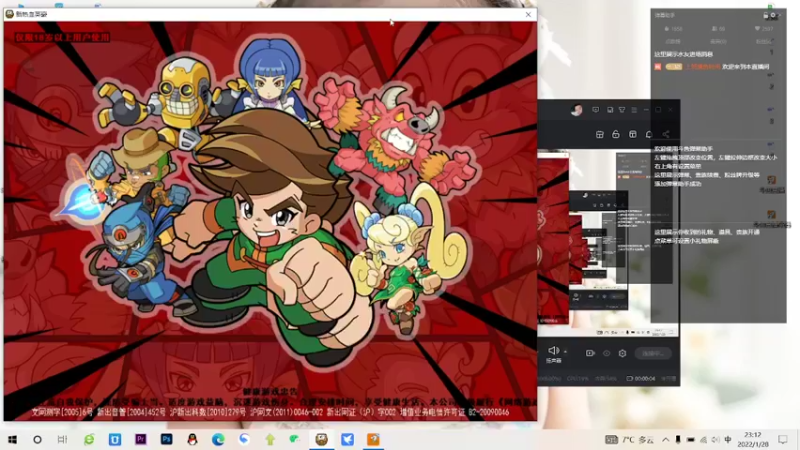Open the clock showing 23:12
800x450 pixels.
click(x=753, y=439)
